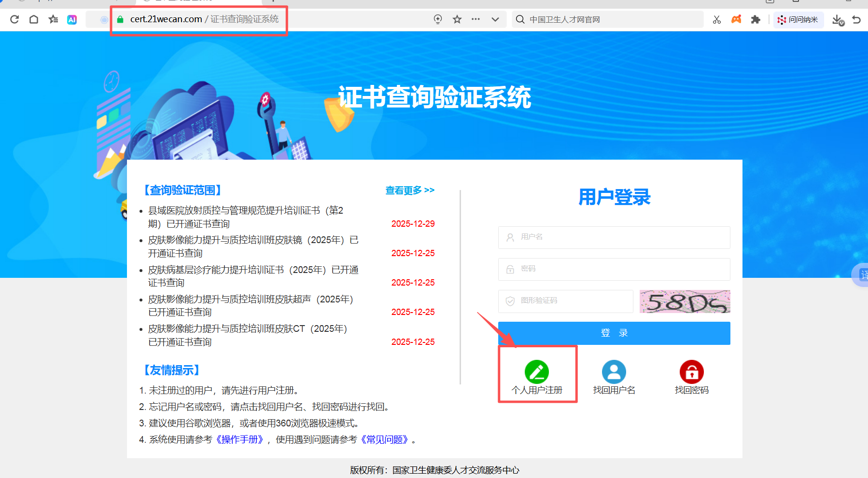Open the AI assistant icon in toolbar
The width and height of the screenshot is (868, 478).
pyautogui.click(x=72, y=19)
